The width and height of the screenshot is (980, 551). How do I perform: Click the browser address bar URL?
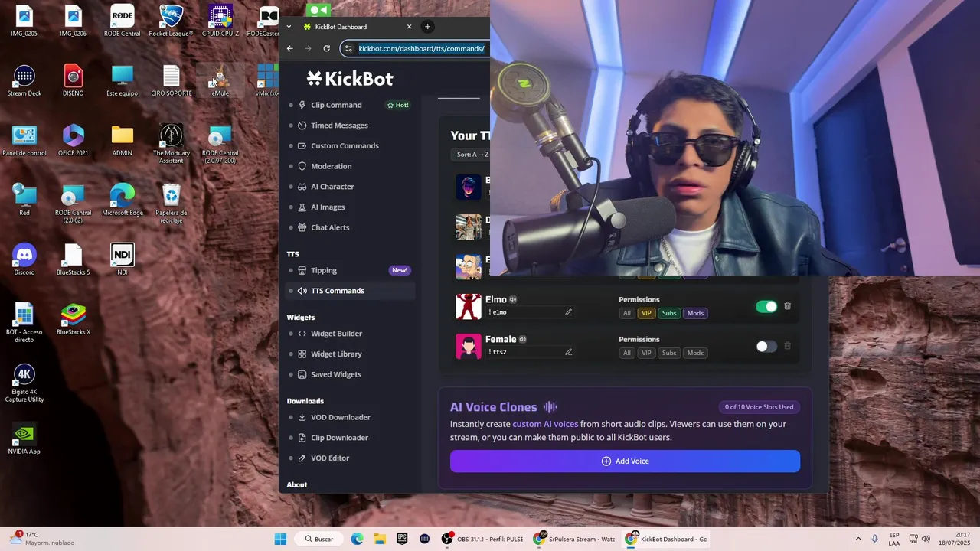point(421,48)
